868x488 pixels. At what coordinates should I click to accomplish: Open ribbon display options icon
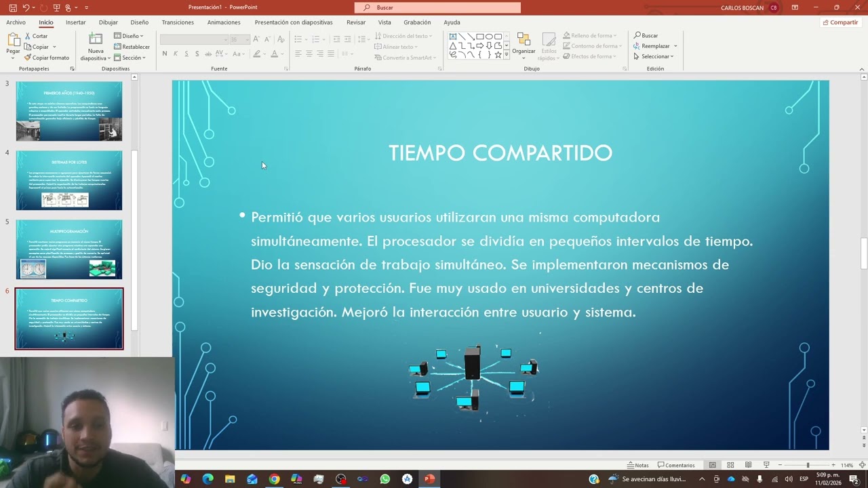(x=794, y=7)
